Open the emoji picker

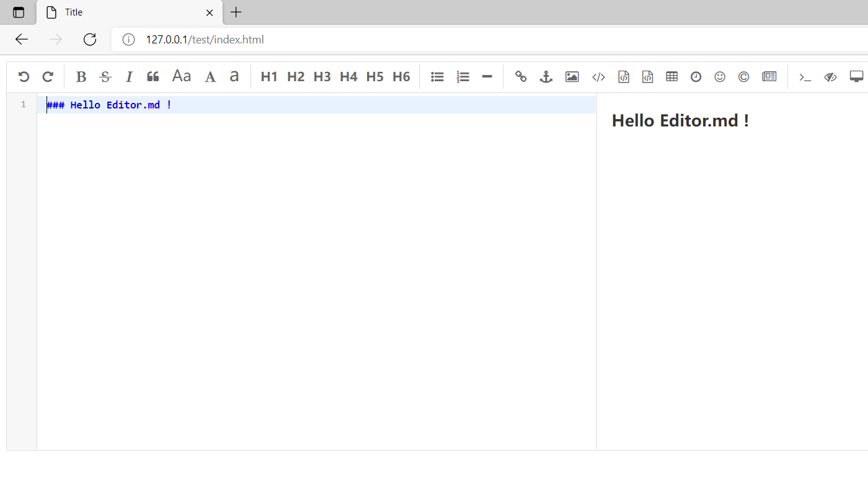tap(720, 77)
